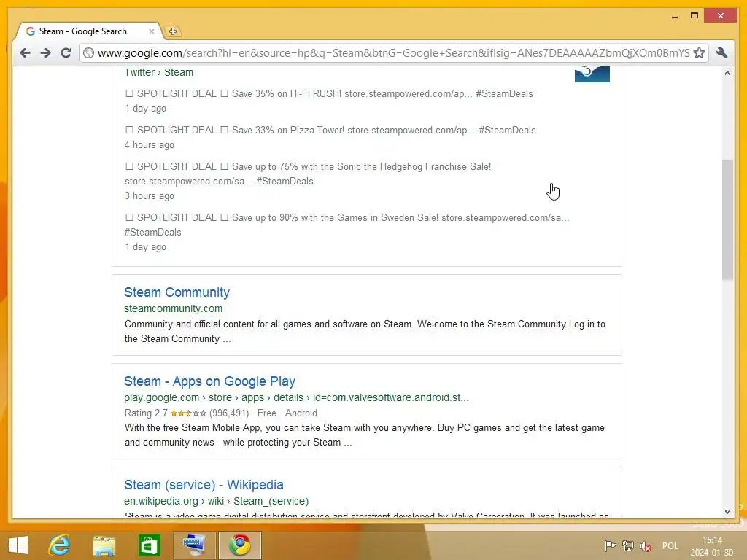Open the network tray icon

[x=628, y=546]
